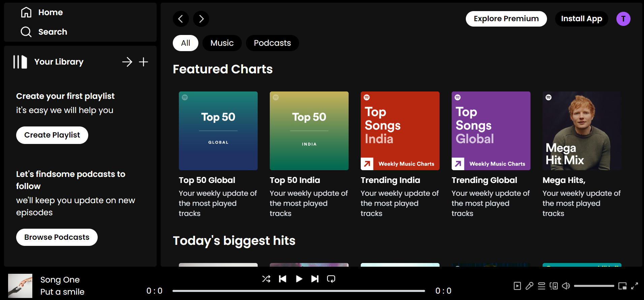Click the Create Playlist button
644x300 pixels.
click(52, 135)
